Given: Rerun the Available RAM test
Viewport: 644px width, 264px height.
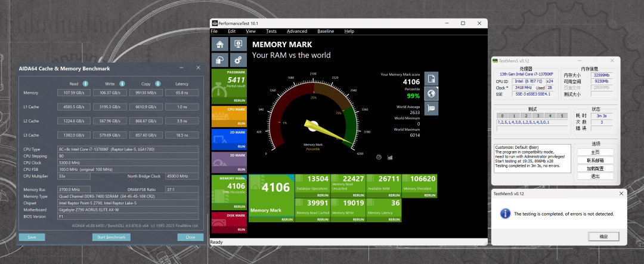Looking at the screenshot, I should point(394,195).
